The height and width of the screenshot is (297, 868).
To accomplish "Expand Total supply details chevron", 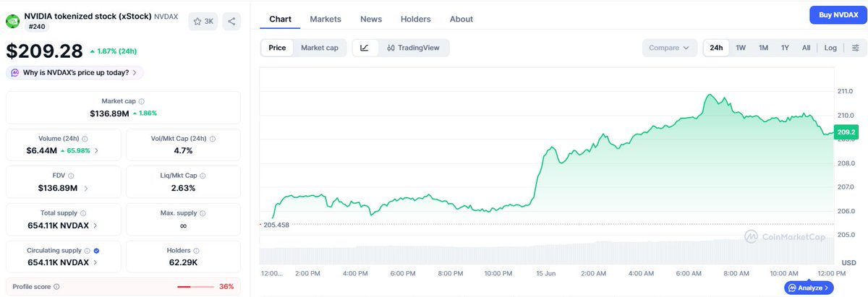I will [97, 225].
